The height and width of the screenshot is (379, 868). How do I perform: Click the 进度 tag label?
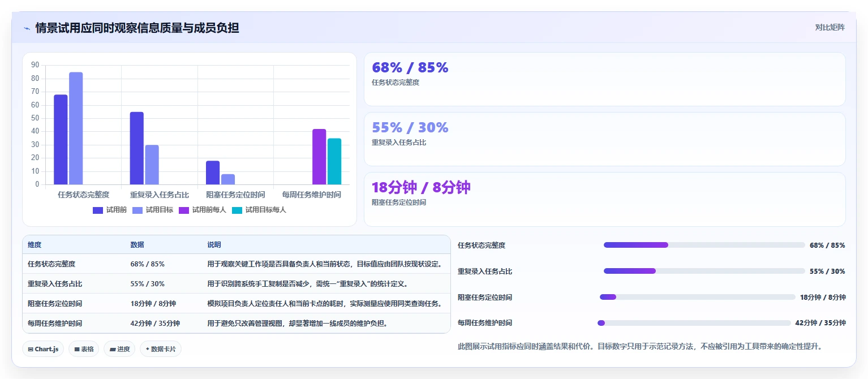pyautogui.click(x=124, y=350)
